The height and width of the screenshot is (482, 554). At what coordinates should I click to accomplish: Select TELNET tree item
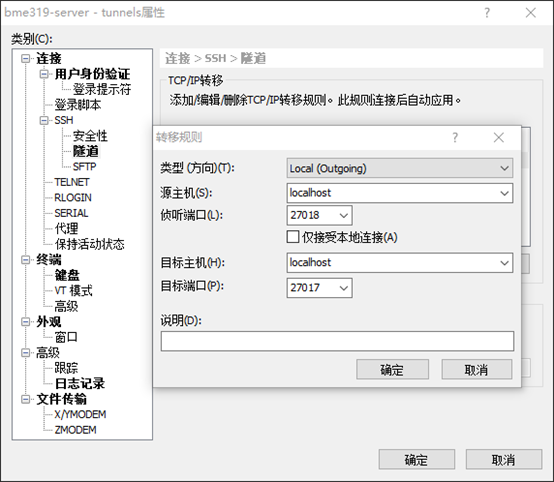point(72,182)
